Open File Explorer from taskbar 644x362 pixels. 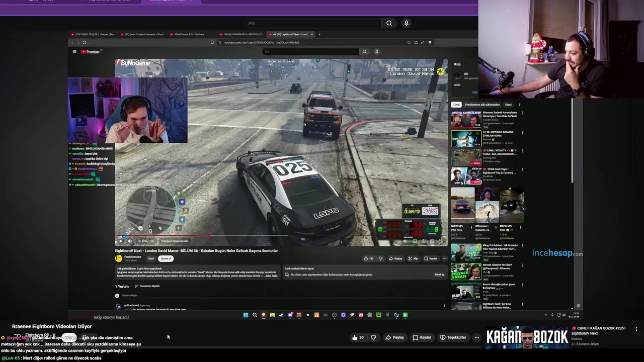(272, 315)
